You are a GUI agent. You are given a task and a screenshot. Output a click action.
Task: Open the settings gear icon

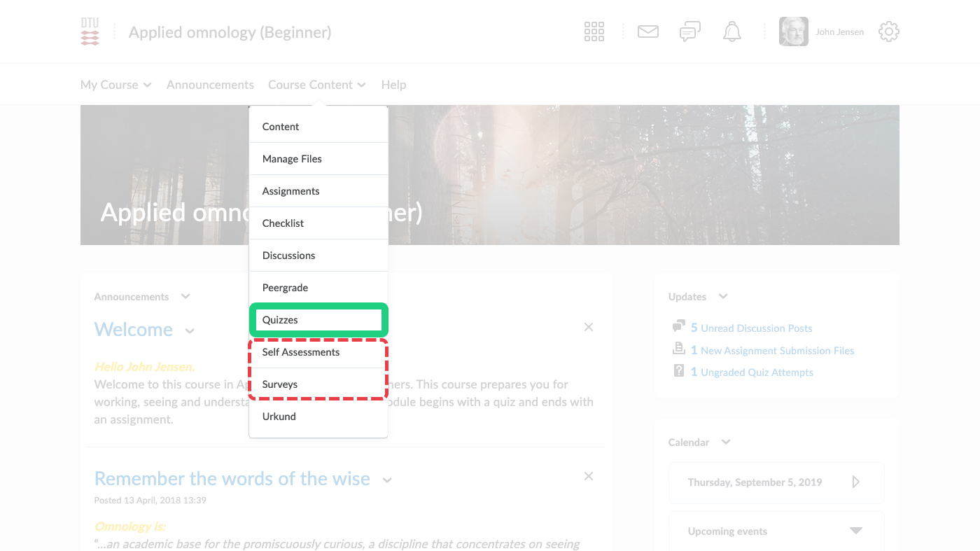[x=888, y=32]
